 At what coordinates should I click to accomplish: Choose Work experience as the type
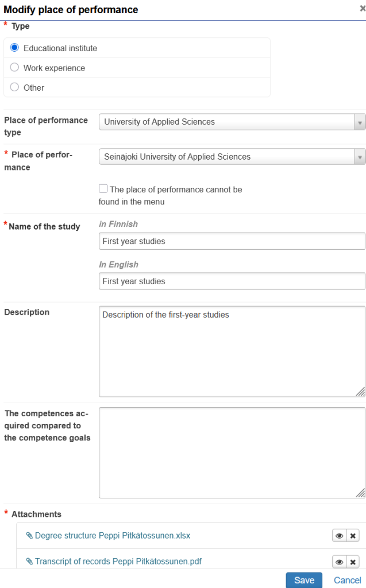(x=15, y=68)
